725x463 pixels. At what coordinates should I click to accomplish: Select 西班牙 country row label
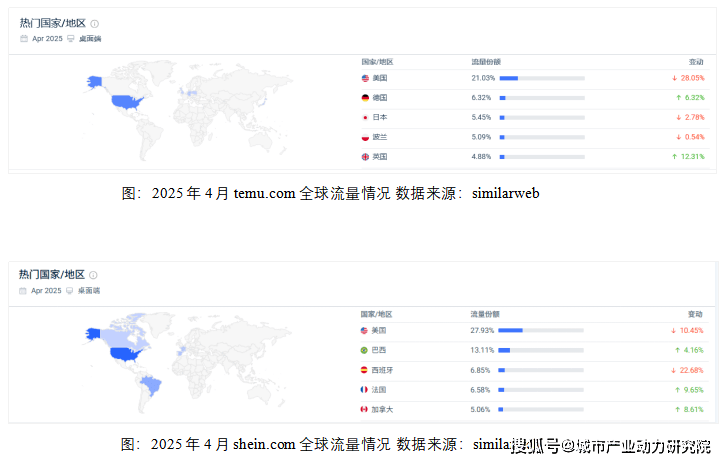[382, 370]
